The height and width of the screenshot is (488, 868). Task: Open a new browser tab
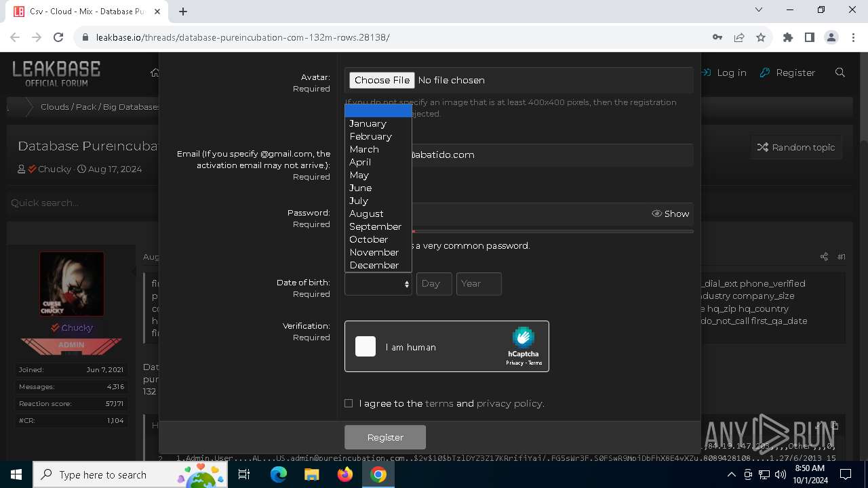(183, 12)
